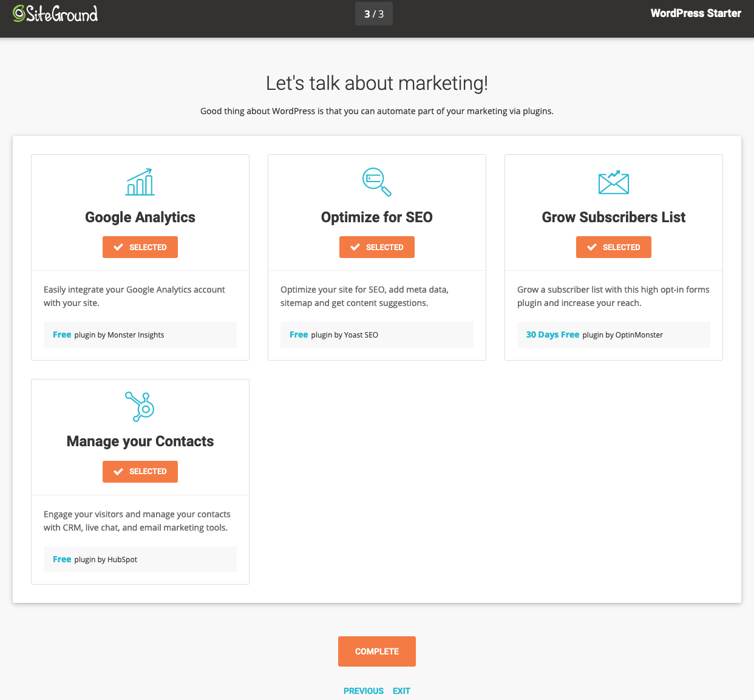Click the EXIT link
754x700 pixels.
[x=401, y=691]
